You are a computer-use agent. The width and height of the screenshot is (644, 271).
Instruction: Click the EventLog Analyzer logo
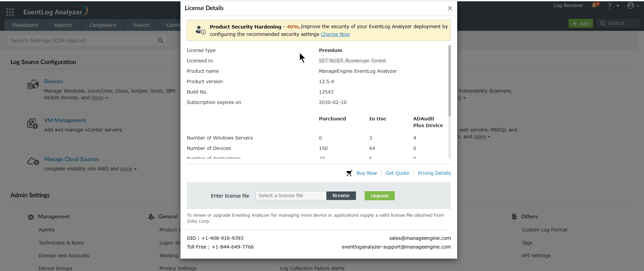55,11
